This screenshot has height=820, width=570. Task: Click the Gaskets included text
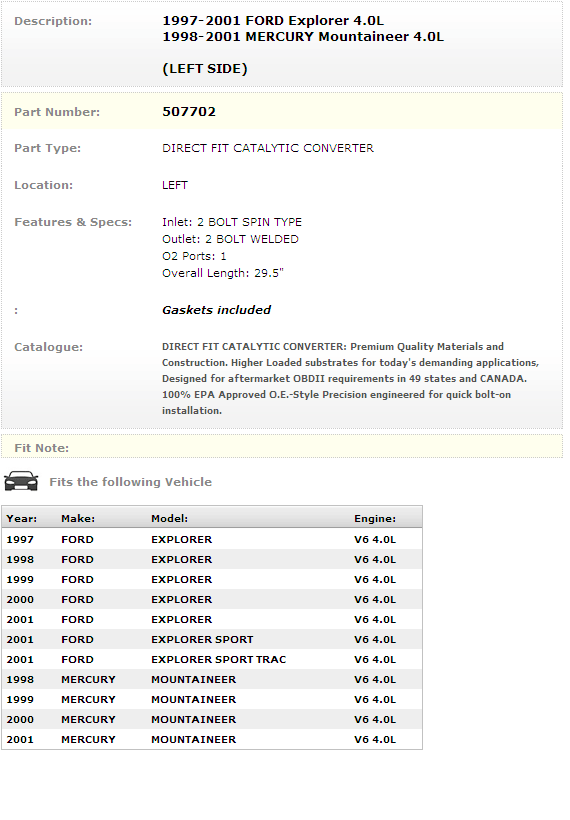216,310
